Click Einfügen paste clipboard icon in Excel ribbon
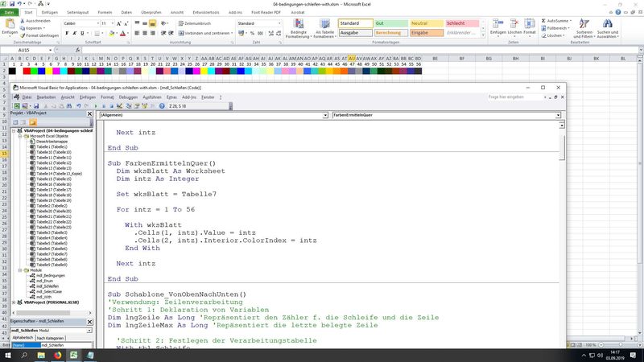The image size is (644, 362). [10, 24]
